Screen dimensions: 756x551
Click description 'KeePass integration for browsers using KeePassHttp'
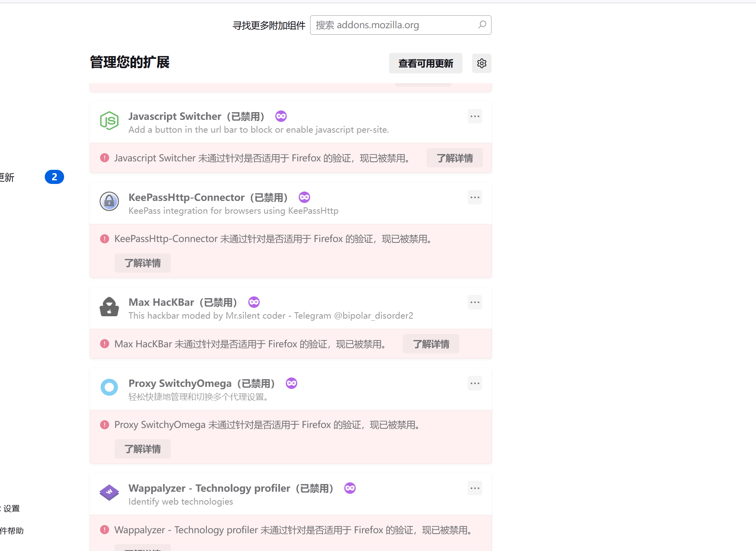tap(233, 211)
